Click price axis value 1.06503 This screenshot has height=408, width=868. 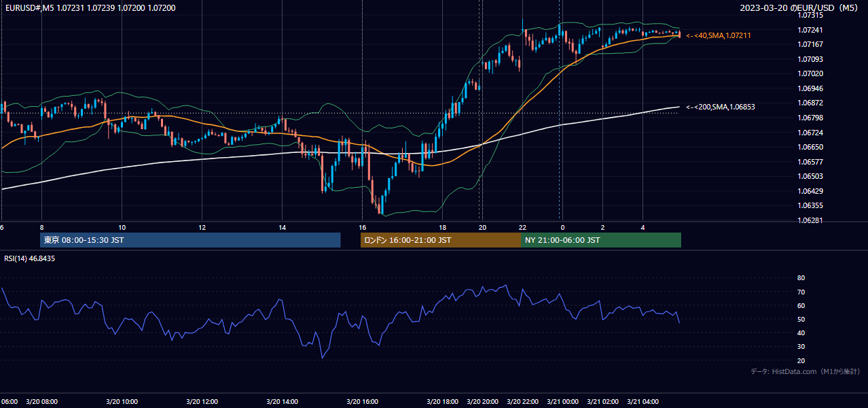(810, 176)
